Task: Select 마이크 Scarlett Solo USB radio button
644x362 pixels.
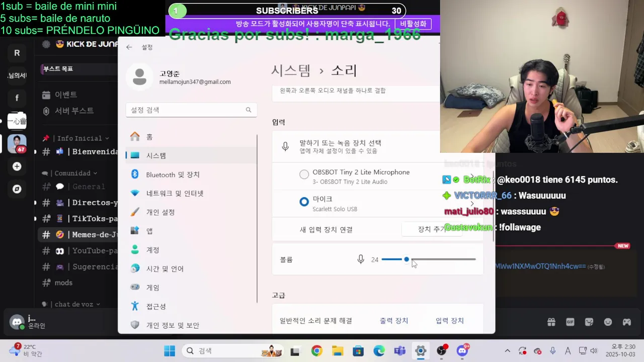Action: pos(304,202)
